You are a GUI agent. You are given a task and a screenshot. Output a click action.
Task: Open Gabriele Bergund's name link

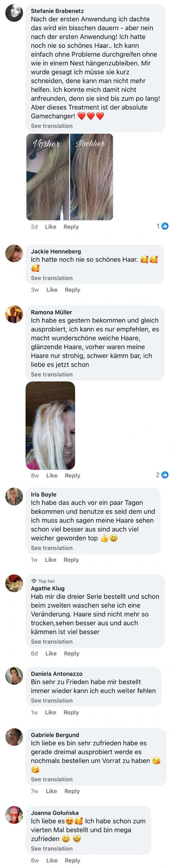tap(55, 734)
